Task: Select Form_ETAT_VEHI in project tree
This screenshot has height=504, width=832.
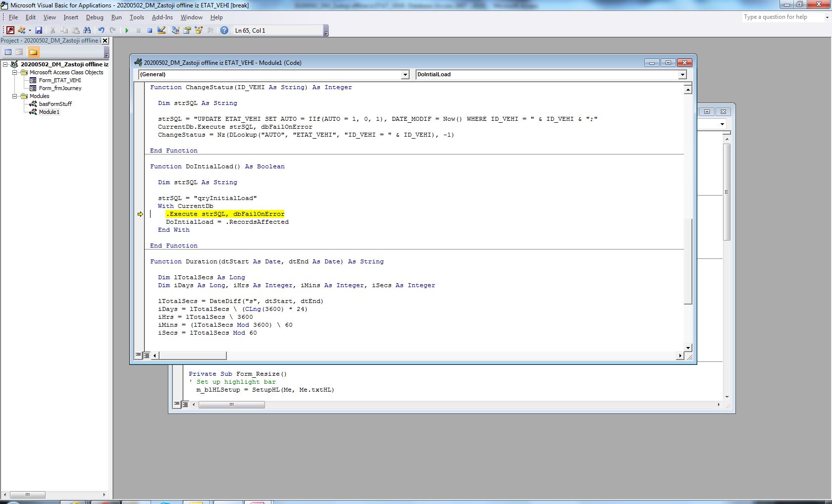Action: click(x=59, y=80)
